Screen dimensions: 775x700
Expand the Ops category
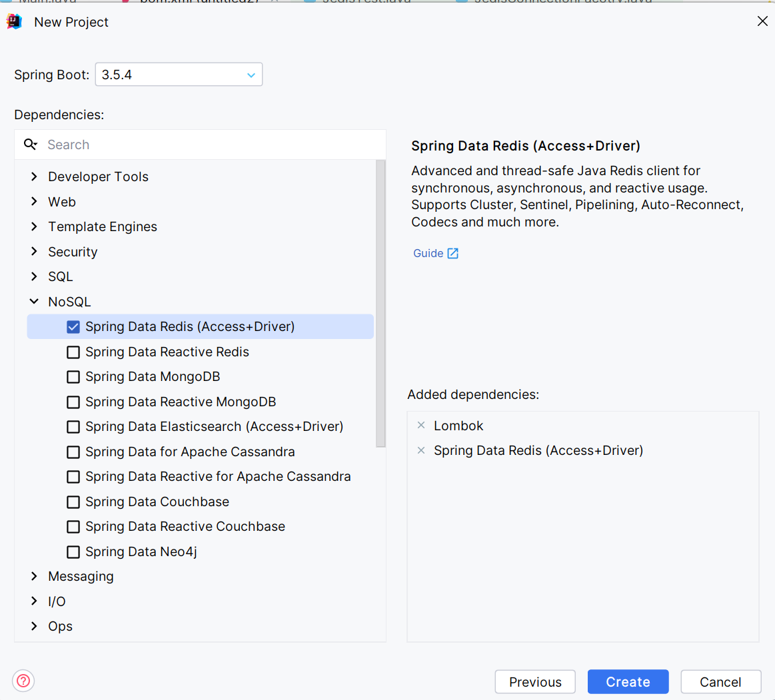[x=34, y=626]
